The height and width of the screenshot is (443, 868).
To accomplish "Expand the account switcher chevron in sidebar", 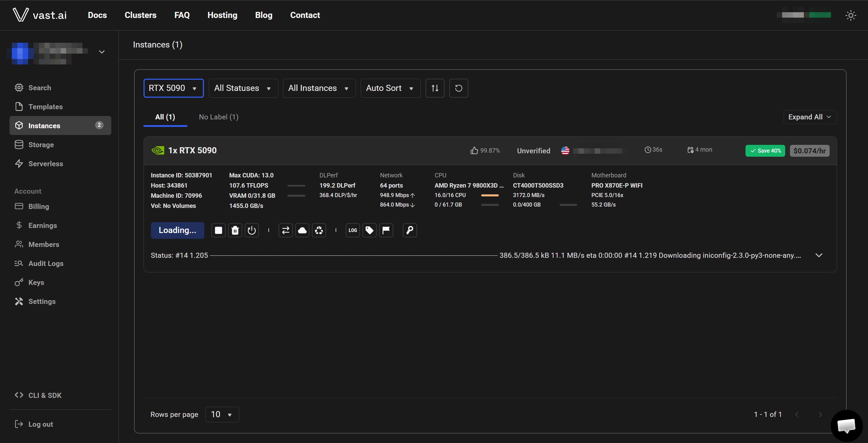I will [x=101, y=52].
